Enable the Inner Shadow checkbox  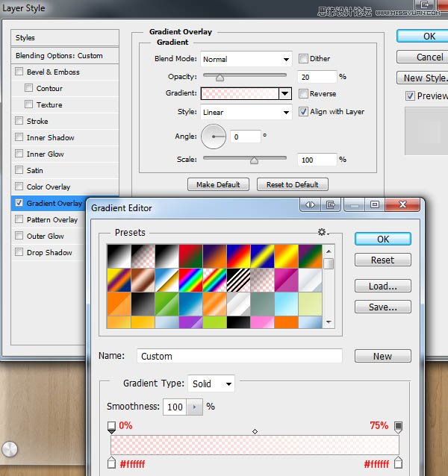tap(19, 137)
